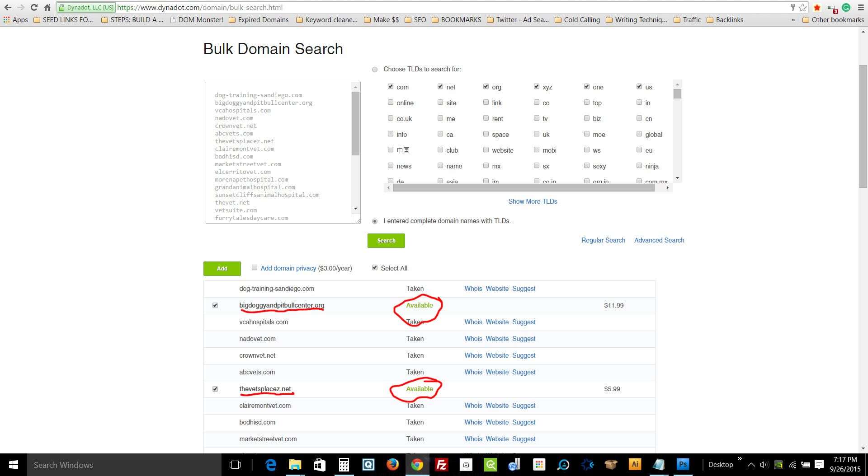Check the online TLD checkbox
Screen dimensions: 868x476
tap(391, 102)
